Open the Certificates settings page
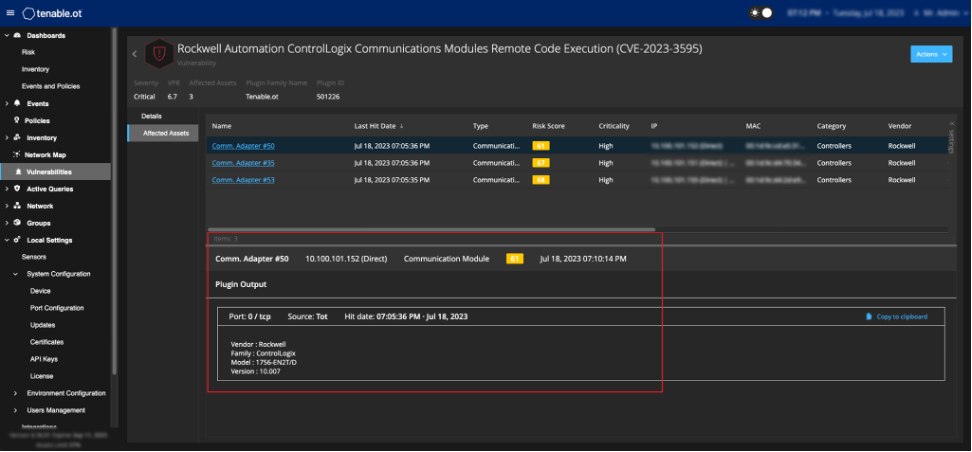The width and height of the screenshot is (972, 452). point(46,342)
